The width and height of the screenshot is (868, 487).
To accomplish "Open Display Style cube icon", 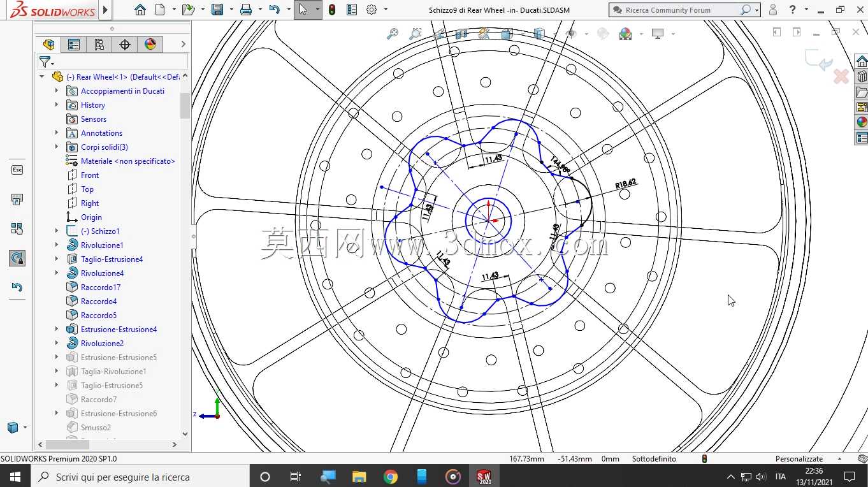I will pyautogui.click(x=539, y=34).
